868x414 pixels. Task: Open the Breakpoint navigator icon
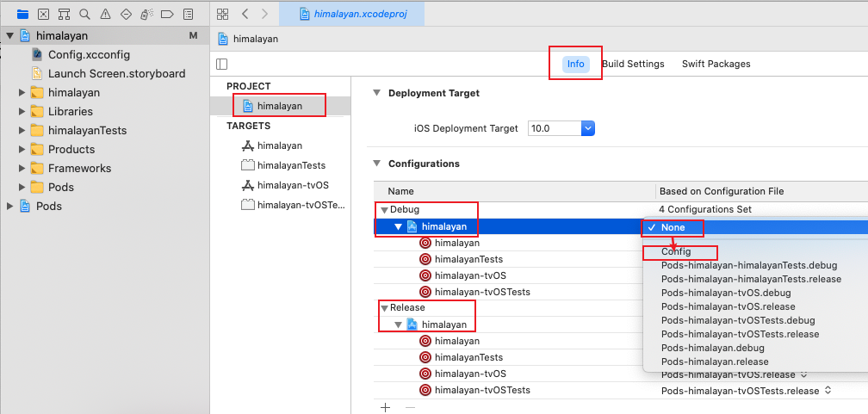click(168, 14)
